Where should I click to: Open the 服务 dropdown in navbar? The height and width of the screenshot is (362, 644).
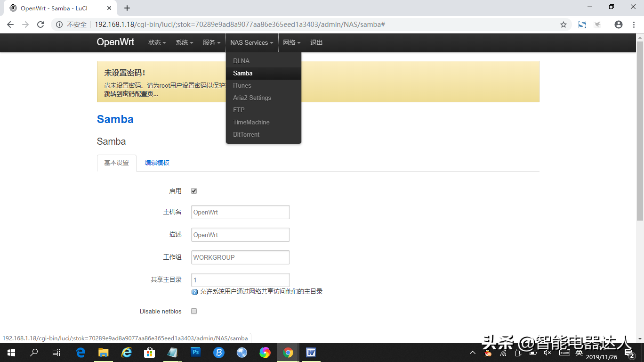click(x=211, y=42)
